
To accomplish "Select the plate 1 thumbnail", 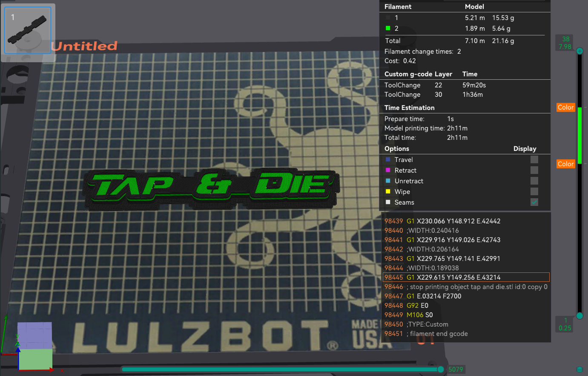I will pyautogui.click(x=28, y=30).
